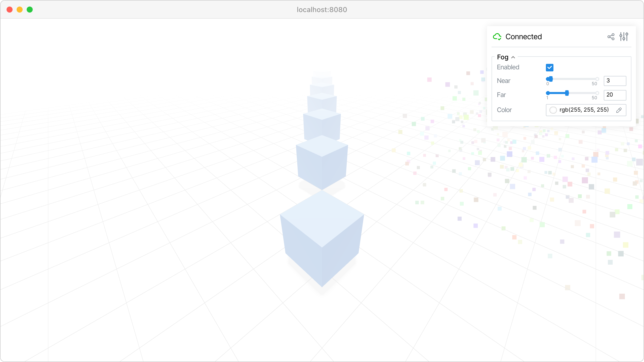Image resolution: width=644 pixels, height=362 pixels.
Task: Click the green cloud connected icon
Action: click(497, 37)
